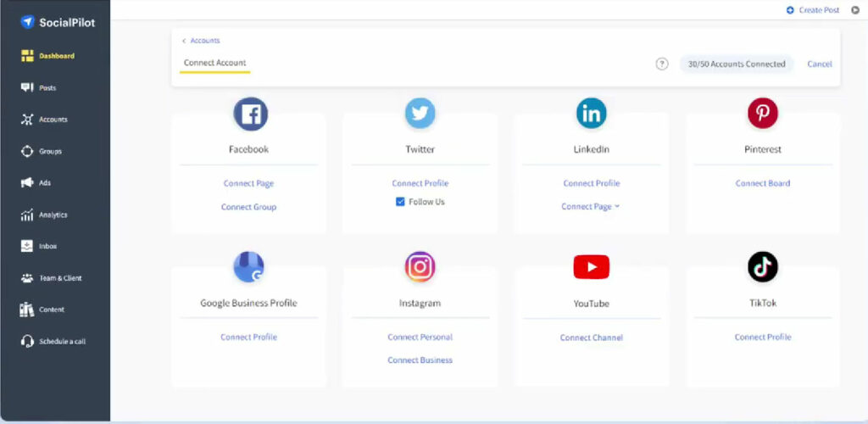Click the Instagram card title text
This screenshot has width=868, height=424.
420,304
